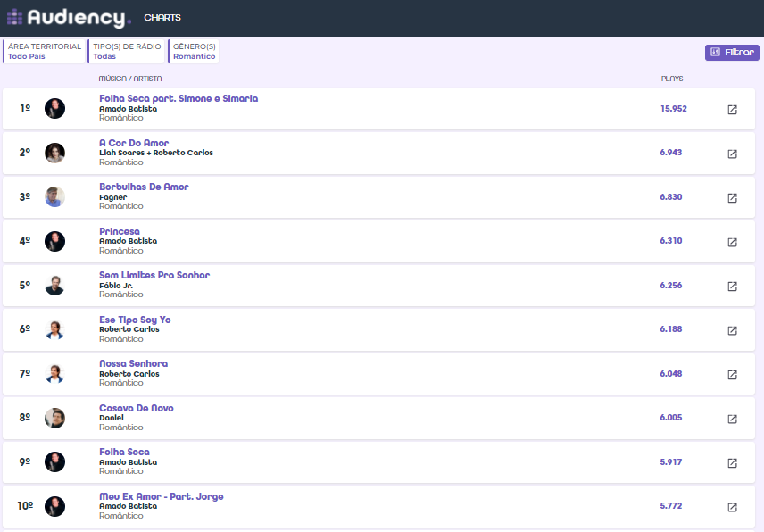Select the 5.772 plays value
Viewport: 764px width, 532px height.
(671, 506)
